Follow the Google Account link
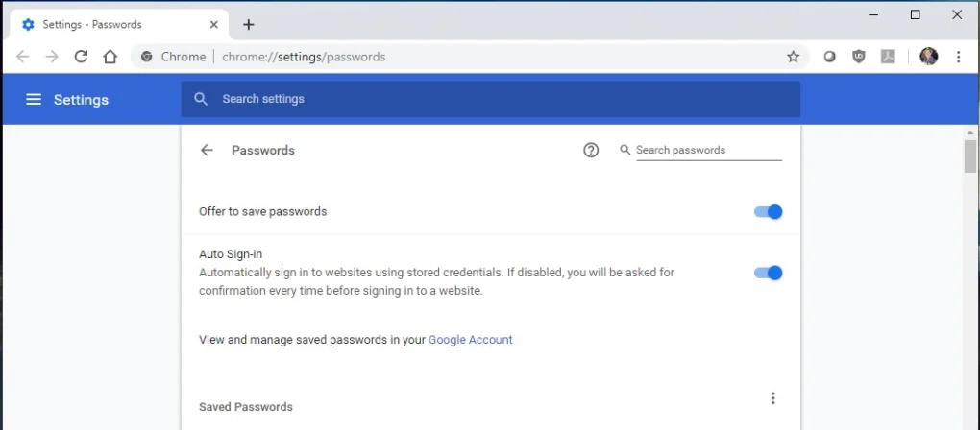Image resolution: width=980 pixels, height=430 pixels. click(470, 340)
